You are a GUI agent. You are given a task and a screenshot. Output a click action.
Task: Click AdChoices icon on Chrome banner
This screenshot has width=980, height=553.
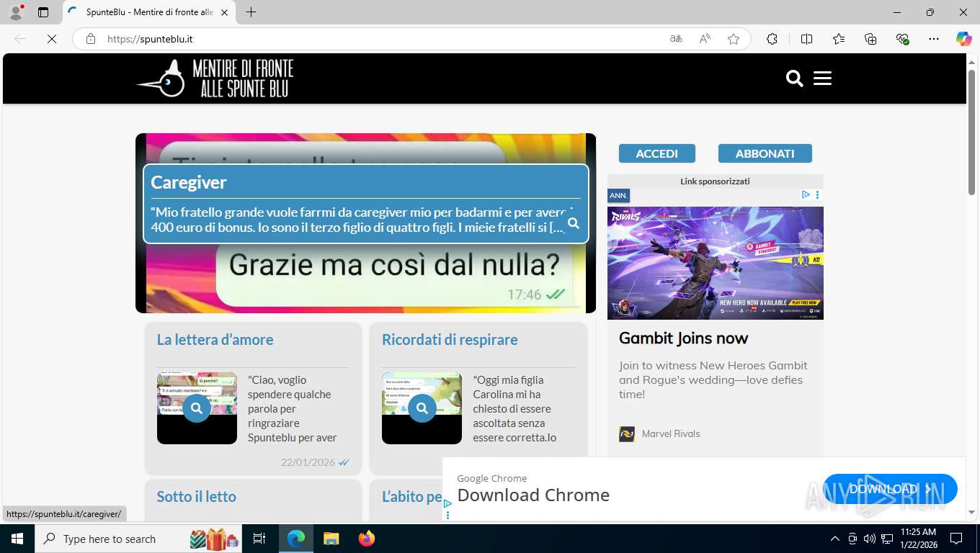tap(447, 504)
